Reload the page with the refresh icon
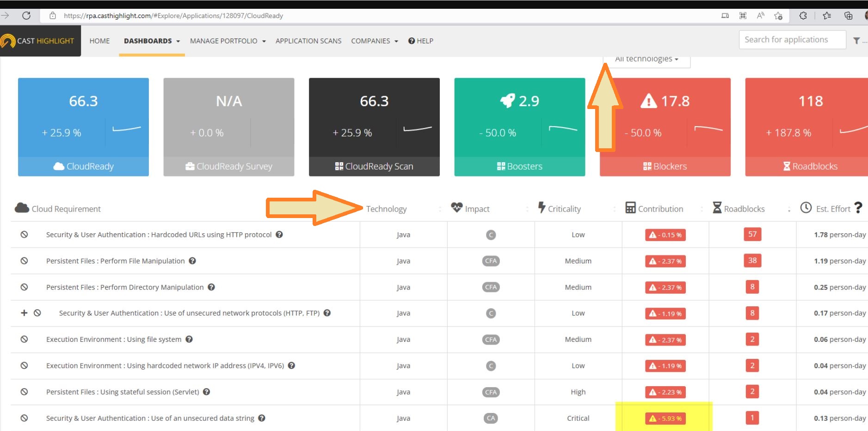The width and height of the screenshot is (868, 431). click(x=26, y=16)
